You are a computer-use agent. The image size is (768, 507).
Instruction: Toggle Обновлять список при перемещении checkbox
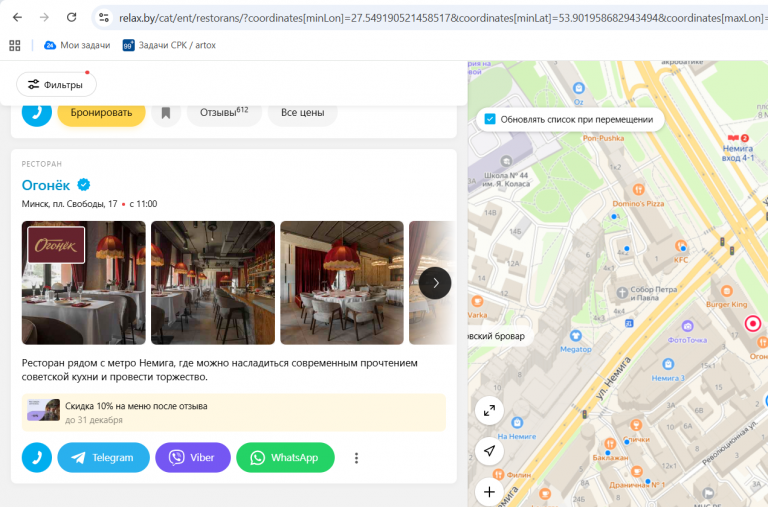tap(490, 119)
